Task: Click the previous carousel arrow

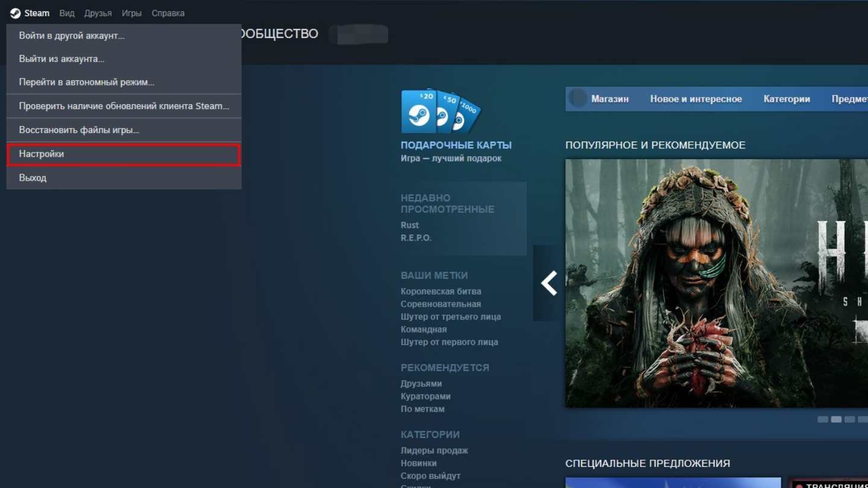Action: 549,283
